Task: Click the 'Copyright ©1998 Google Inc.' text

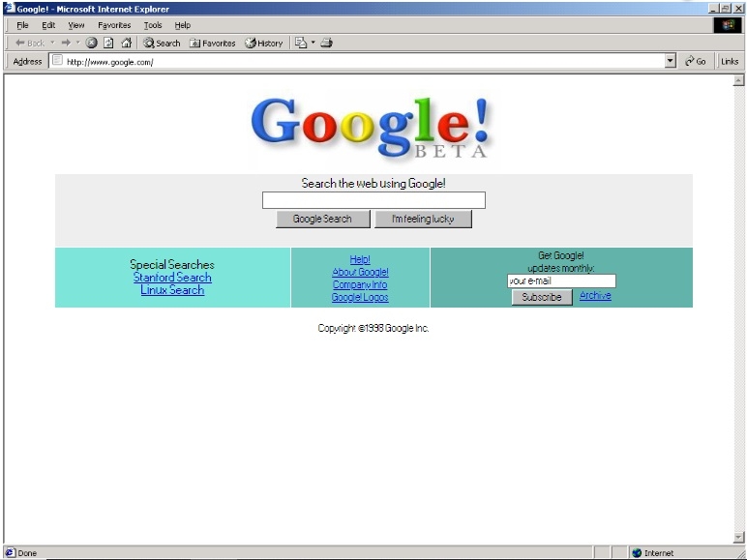Action: tap(373, 328)
